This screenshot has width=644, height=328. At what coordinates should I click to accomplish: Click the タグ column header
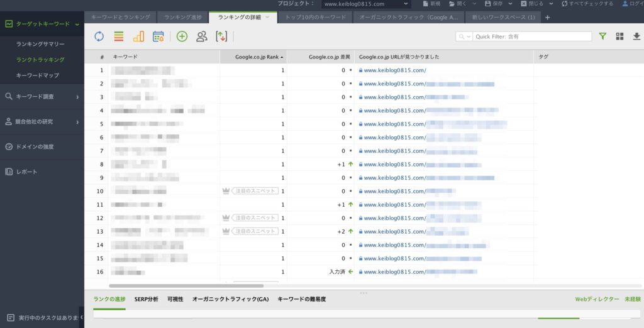pos(589,57)
